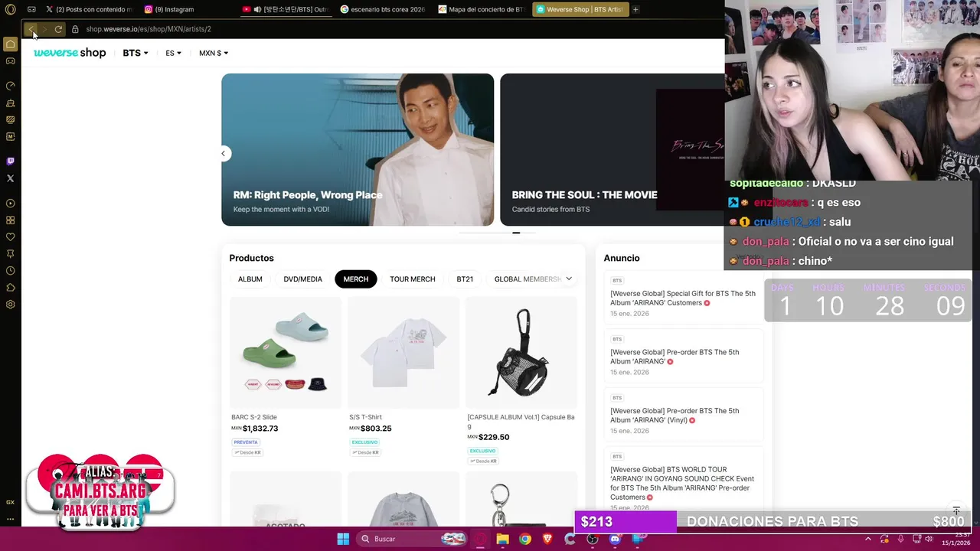The image size is (980, 551).
Task: Select the TOUR MERCH product category
Action: (413, 279)
